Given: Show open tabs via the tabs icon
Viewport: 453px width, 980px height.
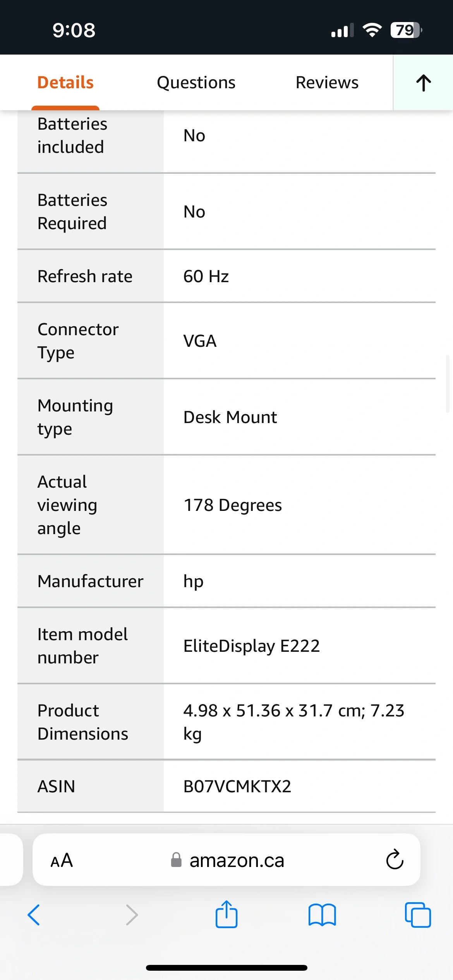Looking at the screenshot, I should point(418,915).
